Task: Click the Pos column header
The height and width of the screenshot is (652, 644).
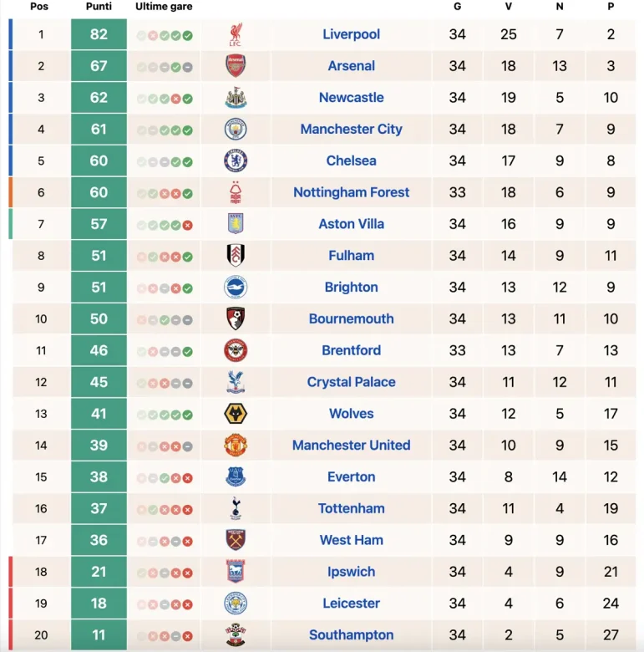Action: pos(39,7)
